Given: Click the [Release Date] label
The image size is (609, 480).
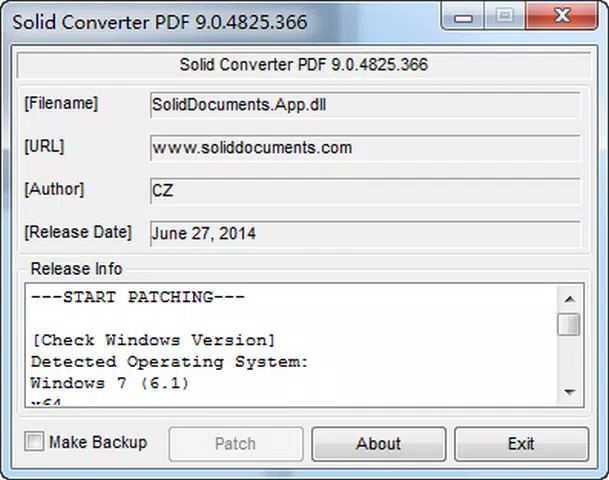Looking at the screenshot, I should click(78, 232).
